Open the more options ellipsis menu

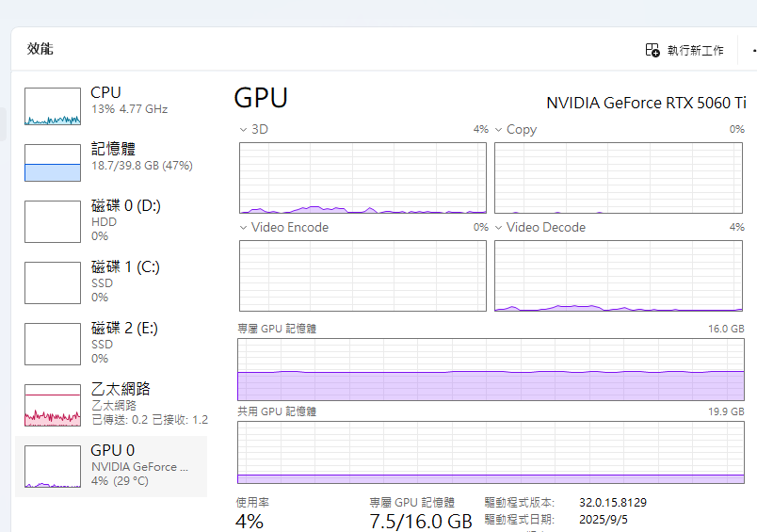[x=753, y=50]
